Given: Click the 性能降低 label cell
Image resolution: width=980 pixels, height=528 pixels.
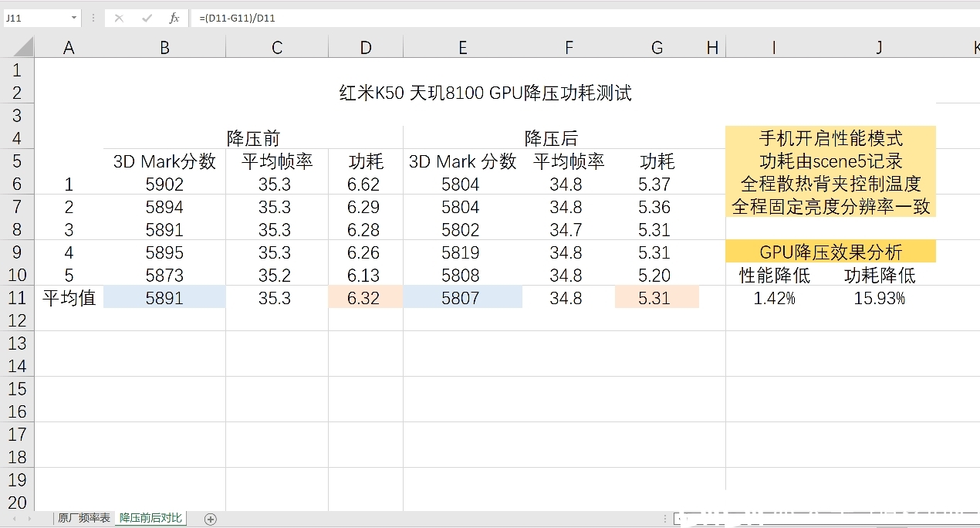Looking at the screenshot, I should coord(774,275).
